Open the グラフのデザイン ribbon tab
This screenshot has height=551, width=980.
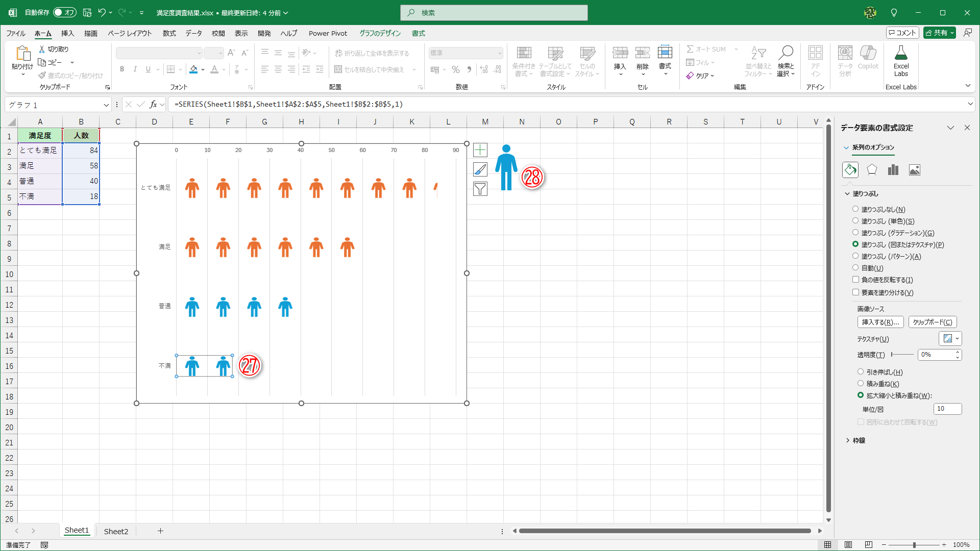click(380, 33)
